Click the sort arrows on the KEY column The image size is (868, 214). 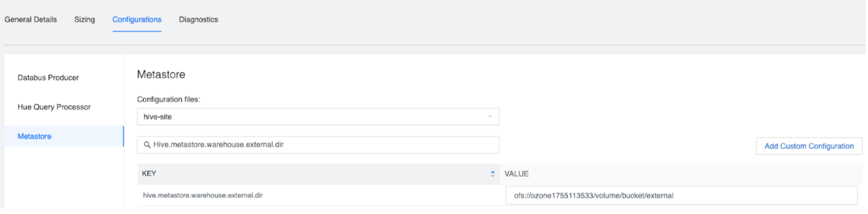coord(492,173)
